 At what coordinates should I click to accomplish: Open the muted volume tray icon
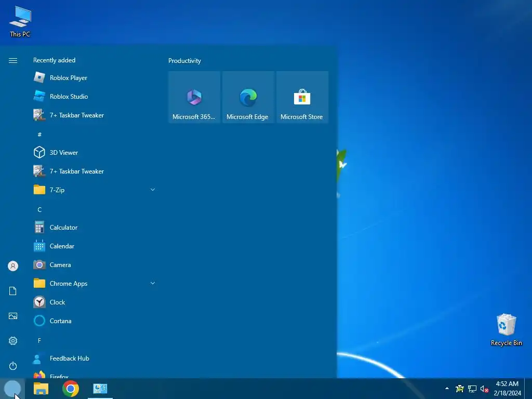[x=484, y=389]
